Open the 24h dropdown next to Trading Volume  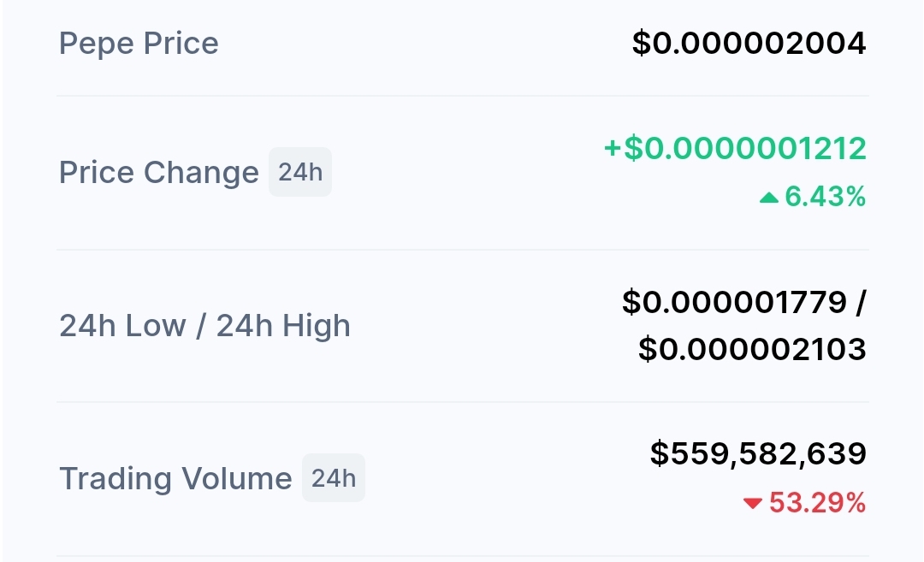pyautogui.click(x=334, y=477)
